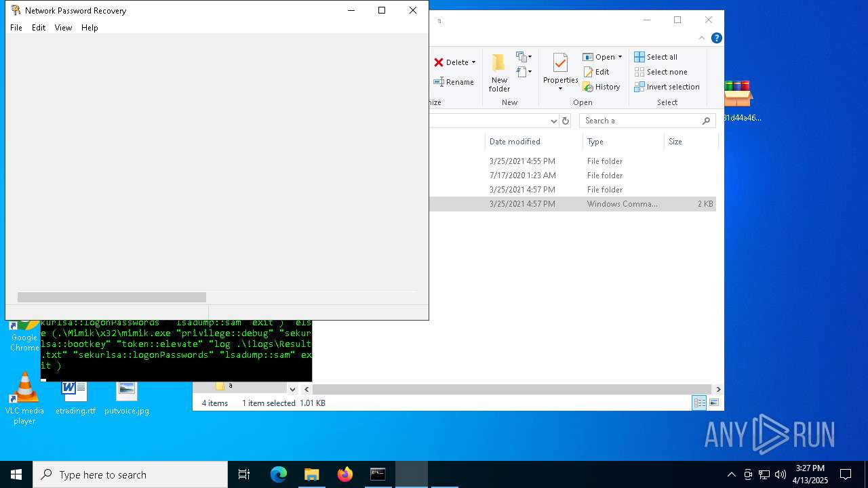Open the notification center icon
Image resolution: width=868 pixels, height=488 pixels.
tap(846, 474)
